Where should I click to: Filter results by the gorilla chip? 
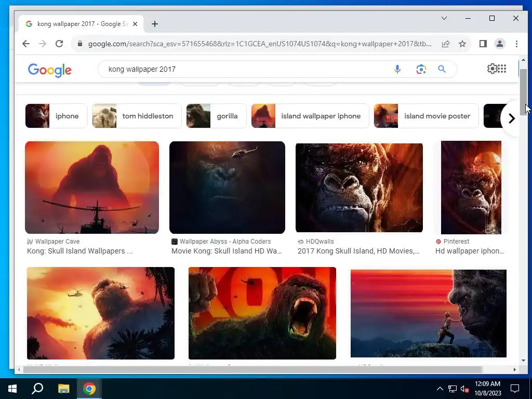tap(216, 116)
